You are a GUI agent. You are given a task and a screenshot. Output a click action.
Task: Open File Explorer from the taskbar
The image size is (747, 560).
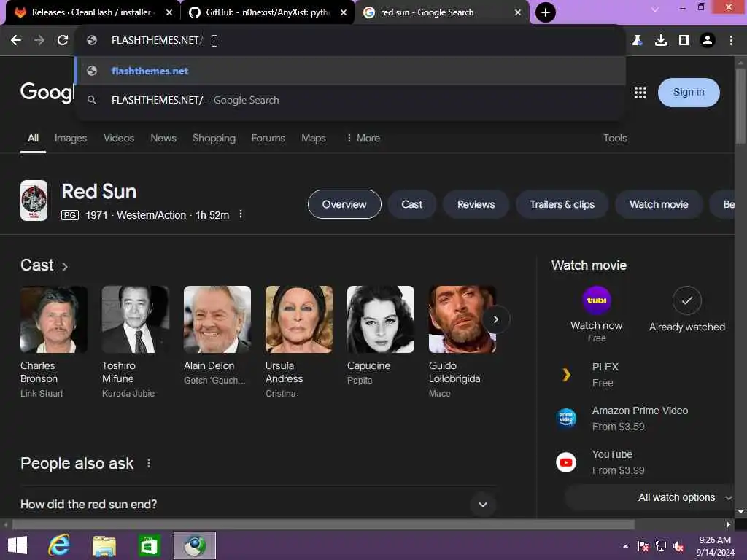(104, 545)
